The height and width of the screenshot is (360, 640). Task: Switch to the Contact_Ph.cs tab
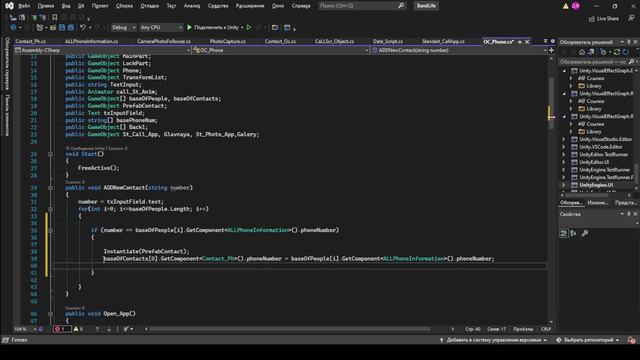coord(31,41)
